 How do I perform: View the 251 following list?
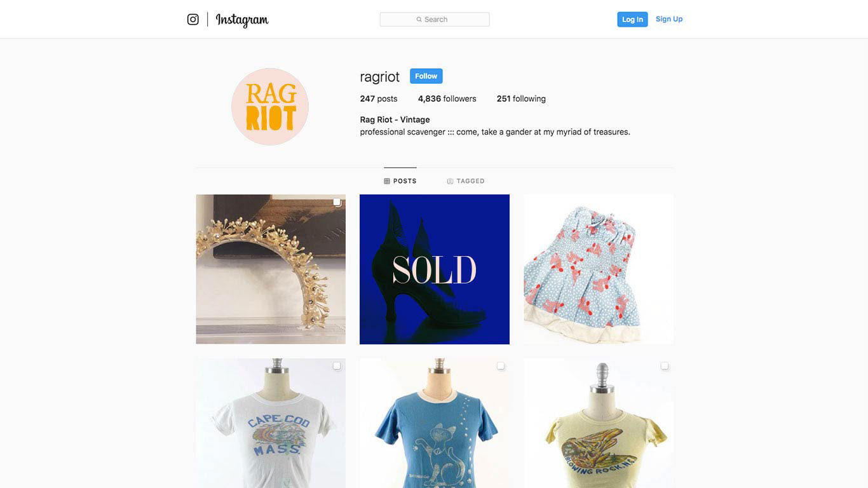521,98
